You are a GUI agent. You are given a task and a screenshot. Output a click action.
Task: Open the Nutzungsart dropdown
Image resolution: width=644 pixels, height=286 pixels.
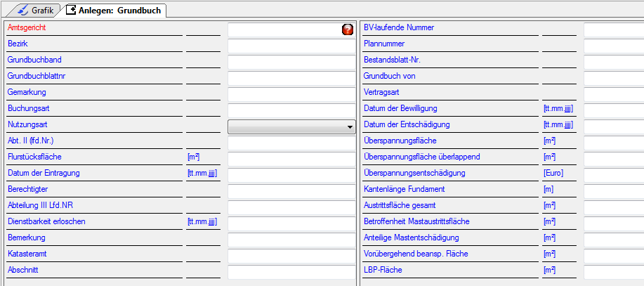291,127
